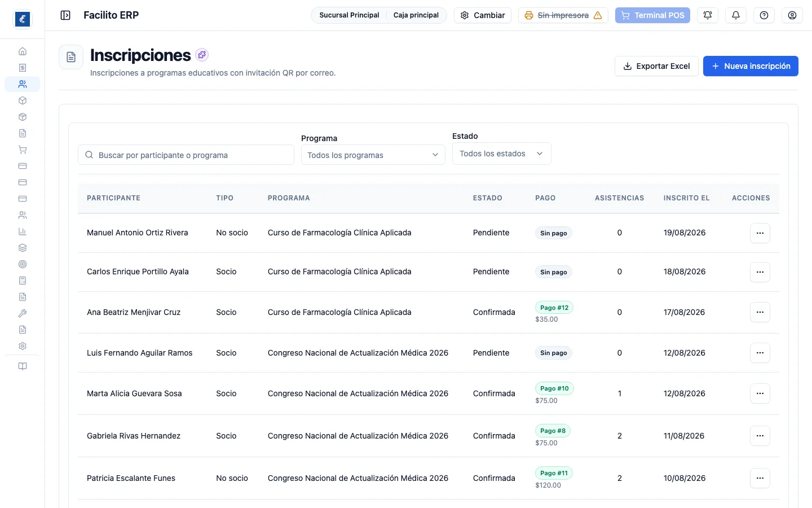
Task: Open the target circle icon in sidebar
Action: tap(23, 264)
